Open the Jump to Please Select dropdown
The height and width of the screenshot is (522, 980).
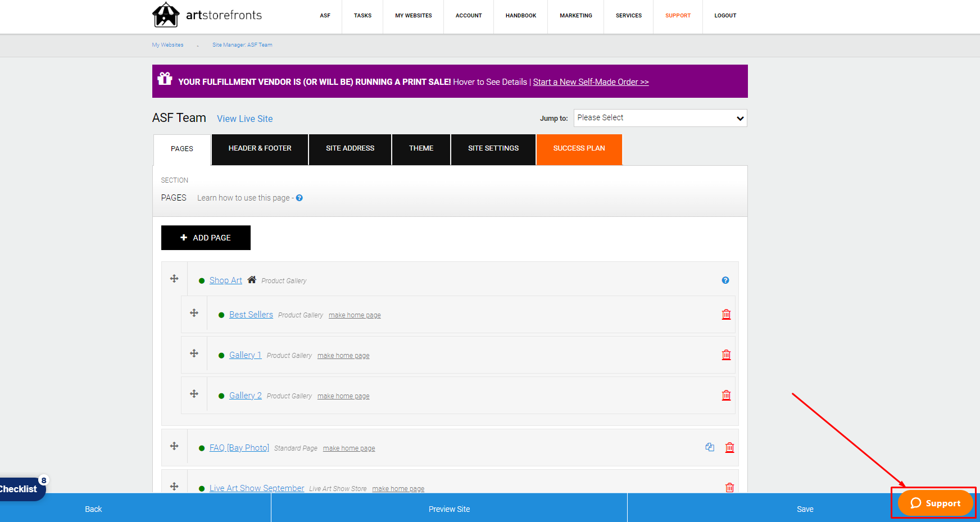[660, 118]
